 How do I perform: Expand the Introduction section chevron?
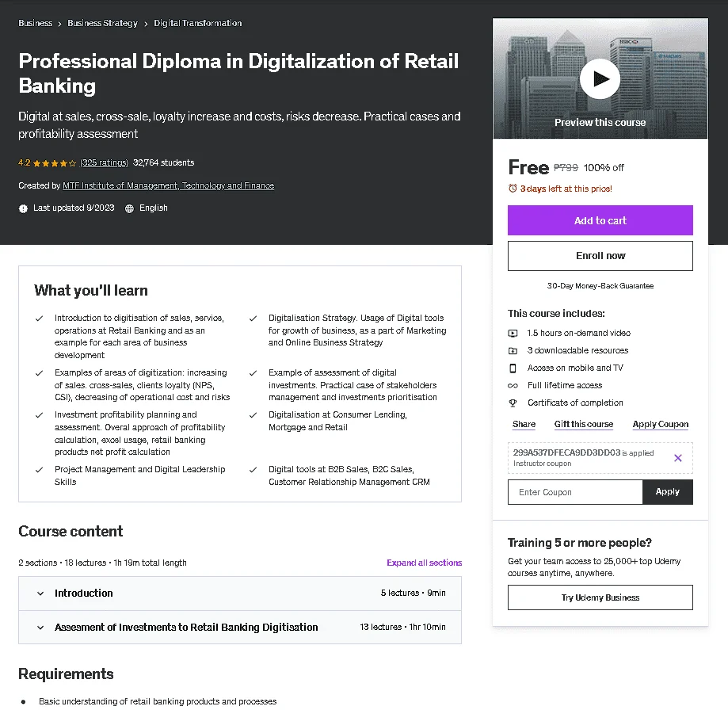[40, 594]
